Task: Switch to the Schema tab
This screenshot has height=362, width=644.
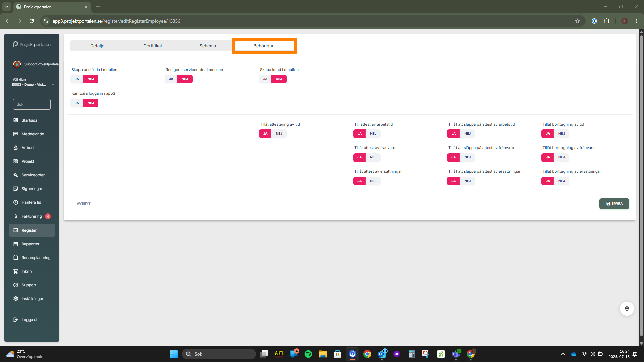Action: (x=208, y=46)
